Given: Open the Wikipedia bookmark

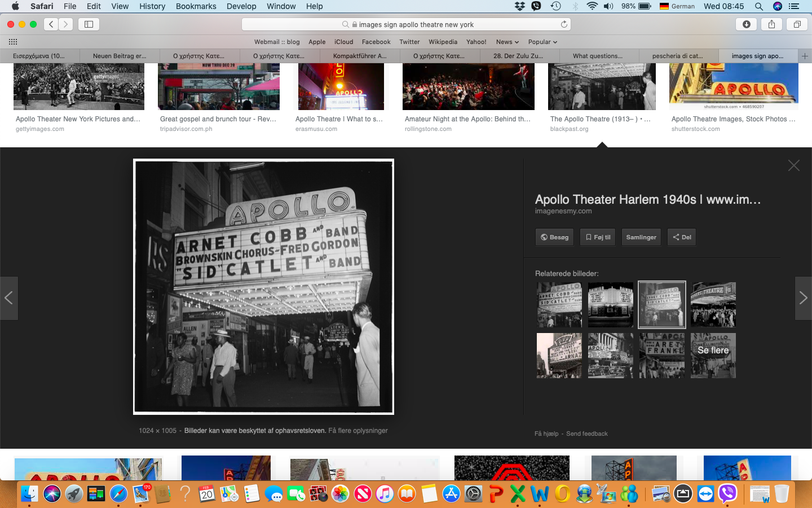Looking at the screenshot, I should pyautogui.click(x=443, y=42).
